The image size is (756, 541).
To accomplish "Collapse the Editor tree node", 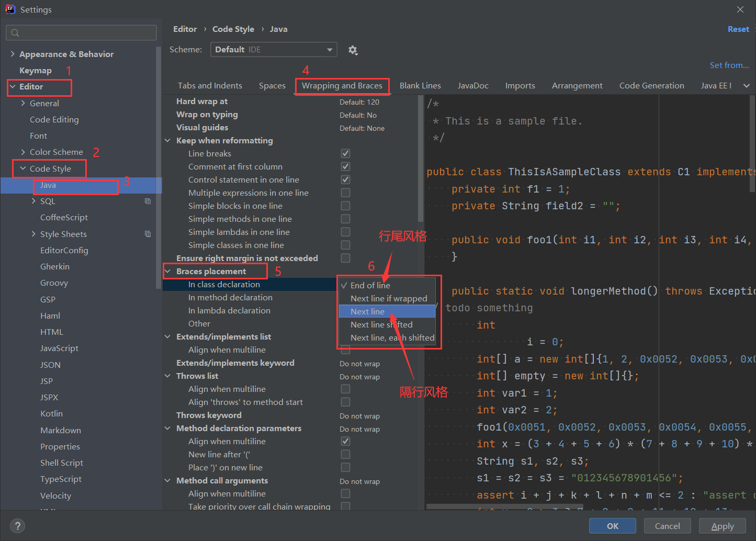I will tap(13, 87).
